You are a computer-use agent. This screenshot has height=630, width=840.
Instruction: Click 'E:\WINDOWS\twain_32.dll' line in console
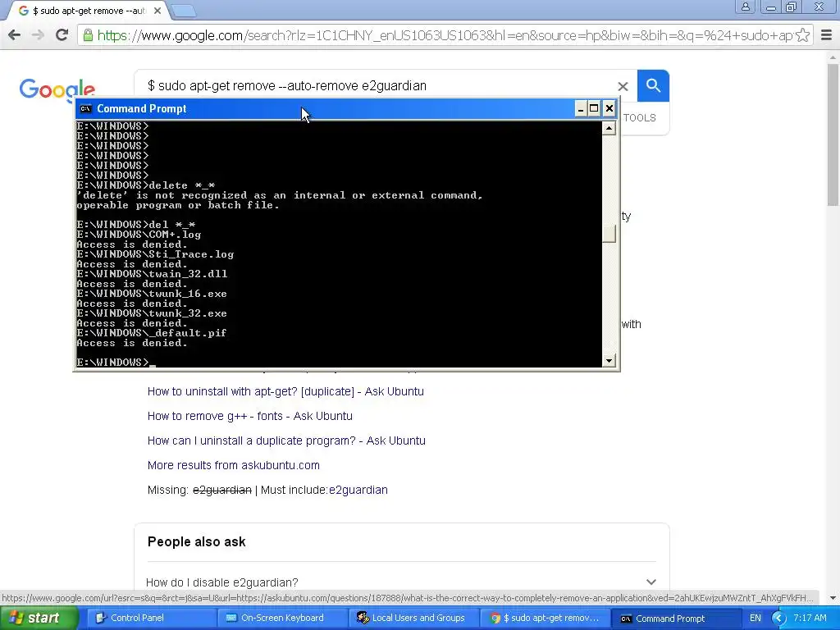[x=152, y=274]
